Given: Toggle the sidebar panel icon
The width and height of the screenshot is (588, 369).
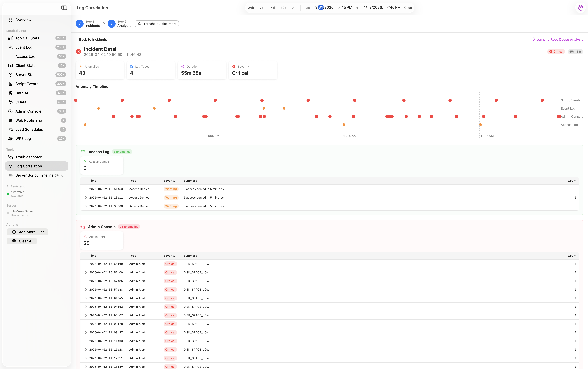Looking at the screenshot, I should tap(64, 8).
